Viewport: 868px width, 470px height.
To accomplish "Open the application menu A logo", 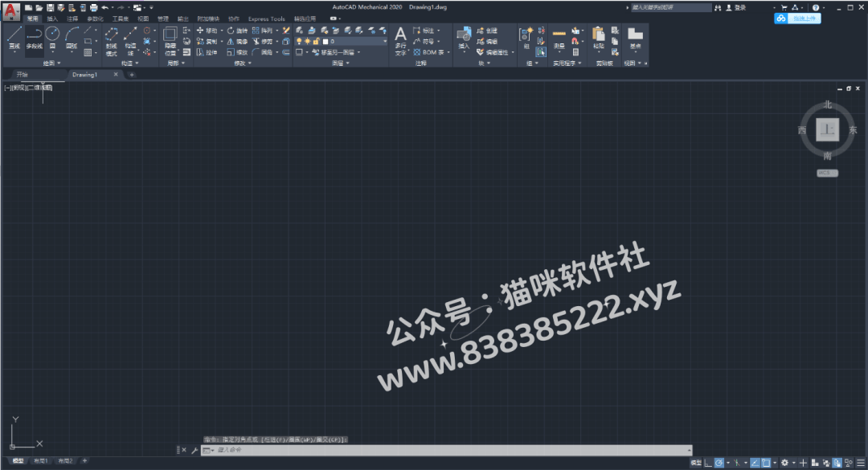I will [11, 11].
